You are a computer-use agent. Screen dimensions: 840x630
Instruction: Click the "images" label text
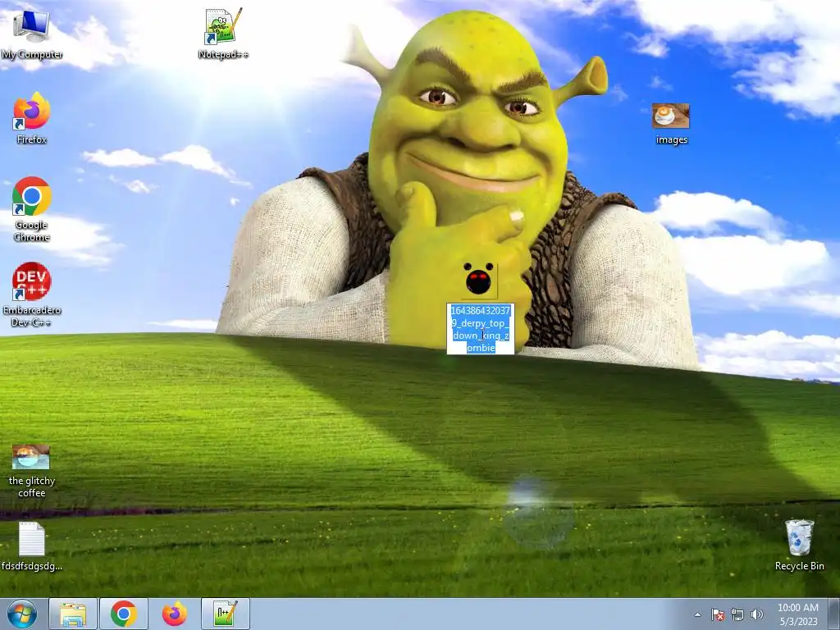point(671,139)
